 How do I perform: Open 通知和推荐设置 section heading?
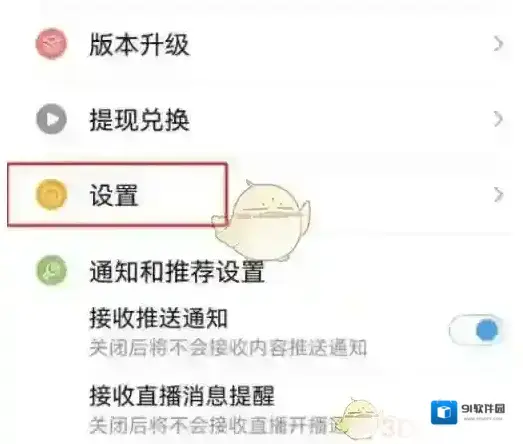coord(177,272)
